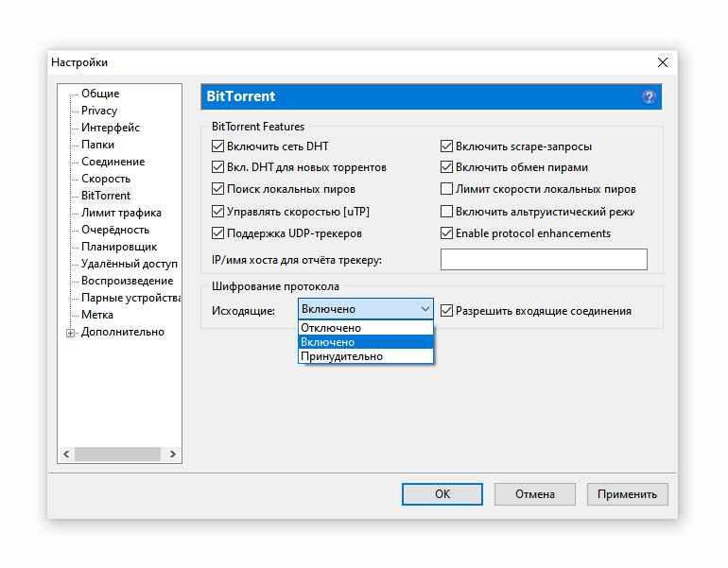Open Парные устройства settings

point(130,298)
